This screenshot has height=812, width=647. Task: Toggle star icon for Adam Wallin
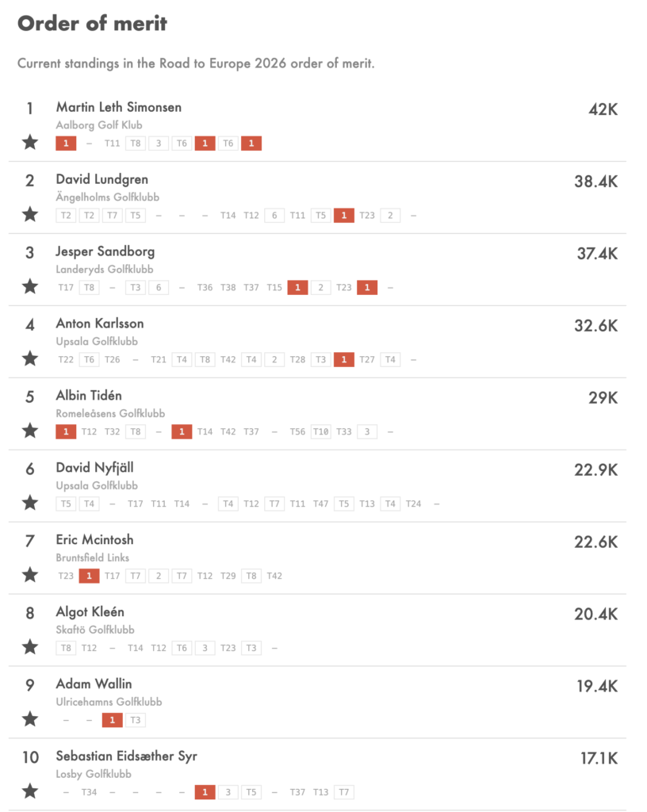pos(30,718)
